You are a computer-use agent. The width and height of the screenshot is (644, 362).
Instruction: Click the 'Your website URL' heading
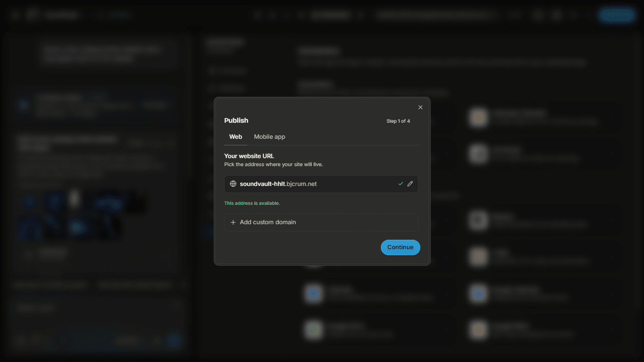(249, 156)
